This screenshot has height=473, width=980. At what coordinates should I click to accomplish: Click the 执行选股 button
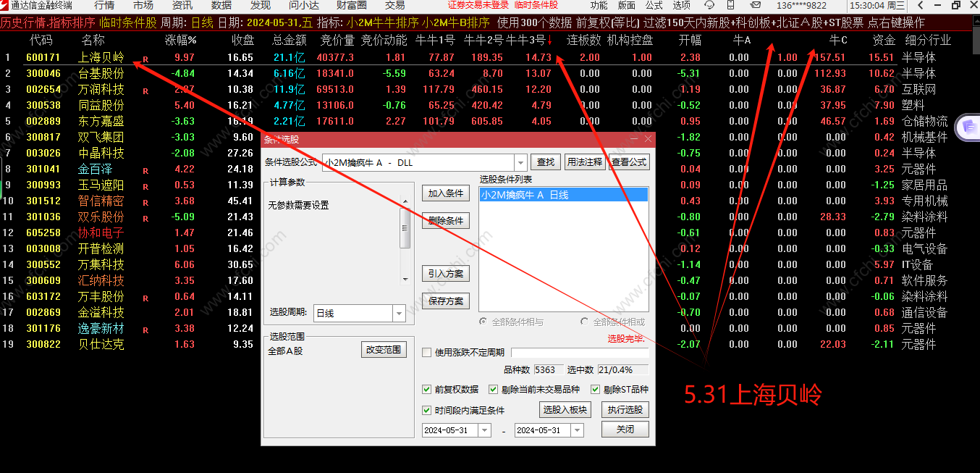point(625,410)
